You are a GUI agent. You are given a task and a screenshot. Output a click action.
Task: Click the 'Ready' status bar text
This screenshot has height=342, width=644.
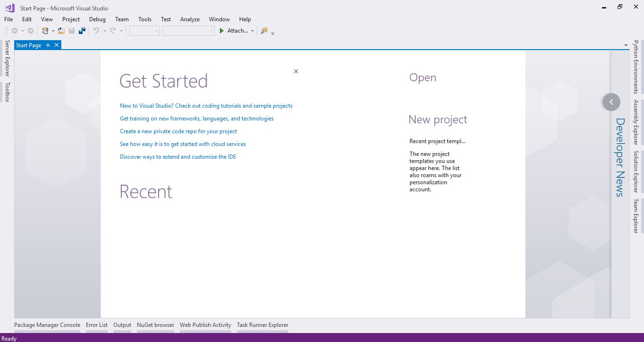click(9, 338)
